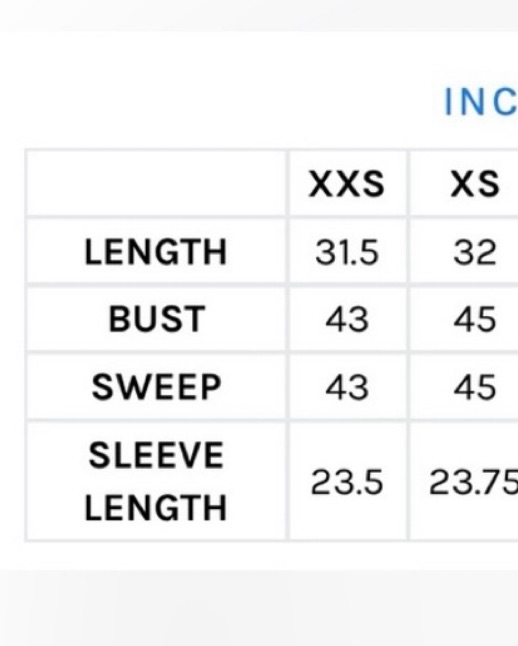Click the gray area below the size table

point(259,608)
